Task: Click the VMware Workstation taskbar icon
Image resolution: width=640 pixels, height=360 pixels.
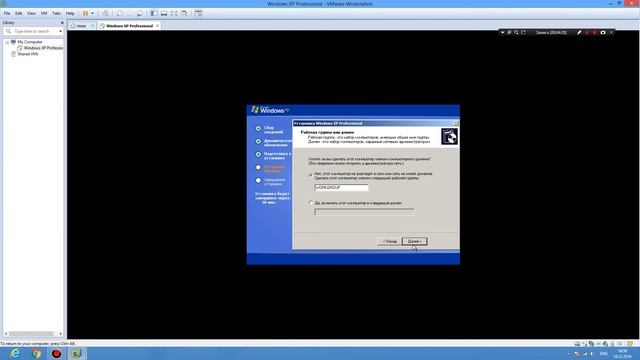Action: pyautogui.click(x=76, y=353)
